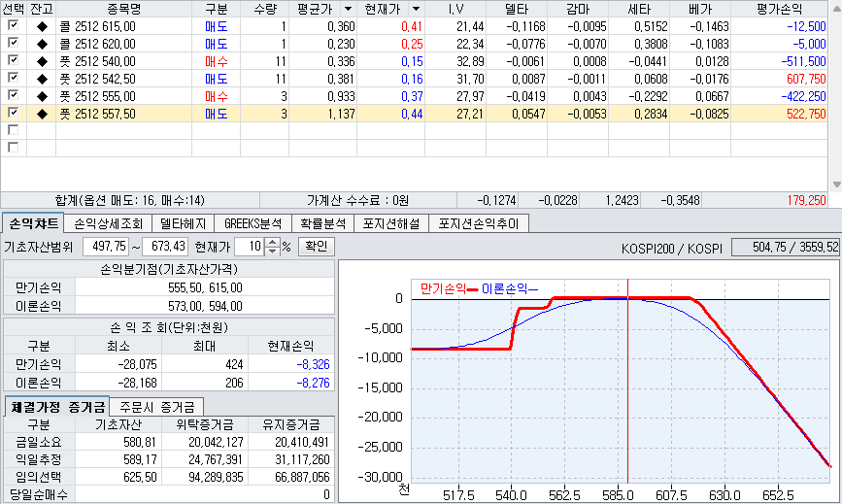The height and width of the screenshot is (504, 842).
Task: Click the 구분 column header in positions table
Action: pyautogui.click(x=217, y=9)
